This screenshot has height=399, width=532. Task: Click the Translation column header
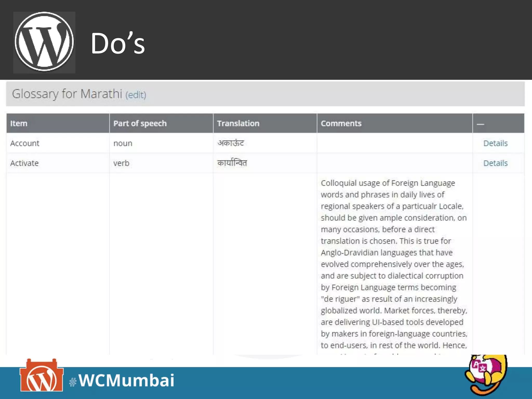click(x=265, y=123)
